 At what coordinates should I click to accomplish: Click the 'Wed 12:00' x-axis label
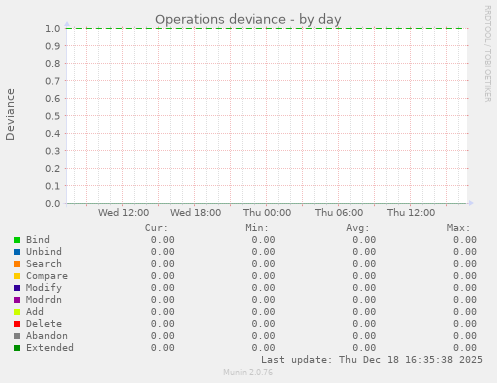123,213
